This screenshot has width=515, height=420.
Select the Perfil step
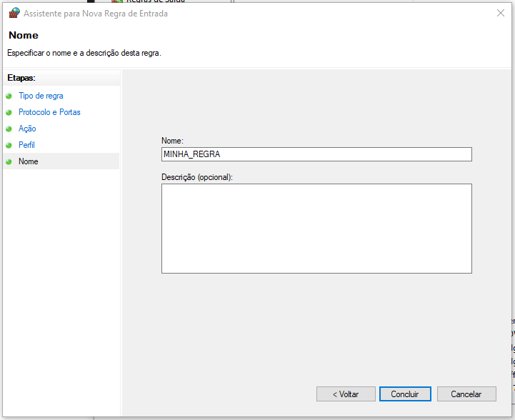26,145
